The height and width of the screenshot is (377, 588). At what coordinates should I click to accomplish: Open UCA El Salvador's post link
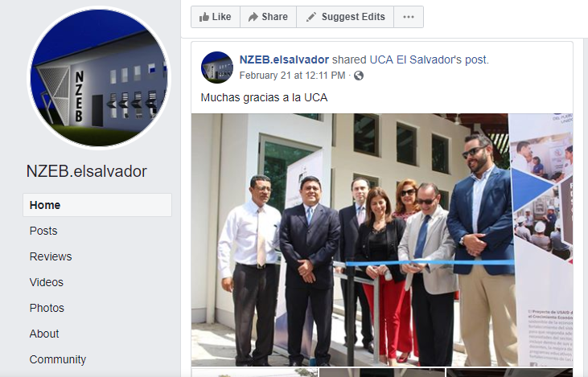pyautogui.click(x=430, y=59)
